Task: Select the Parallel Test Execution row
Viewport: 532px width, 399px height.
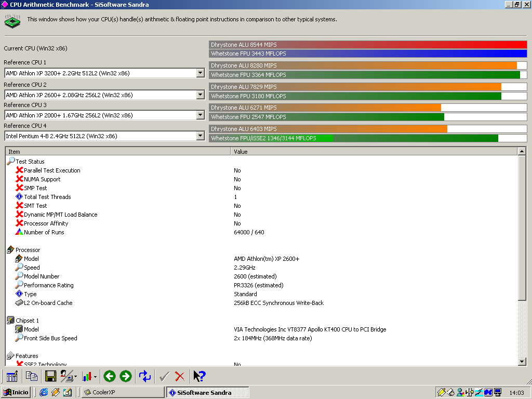Action: (52, 170)
